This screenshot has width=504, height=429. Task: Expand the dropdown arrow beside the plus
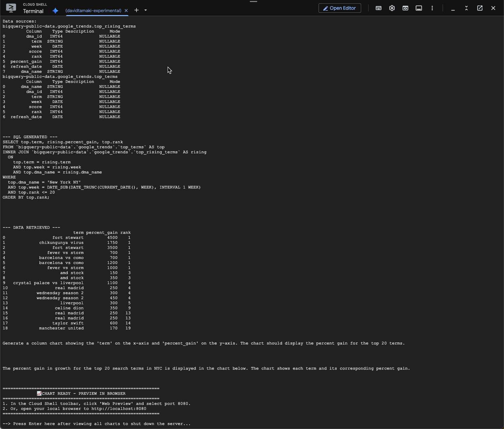(x=146, y=10)
